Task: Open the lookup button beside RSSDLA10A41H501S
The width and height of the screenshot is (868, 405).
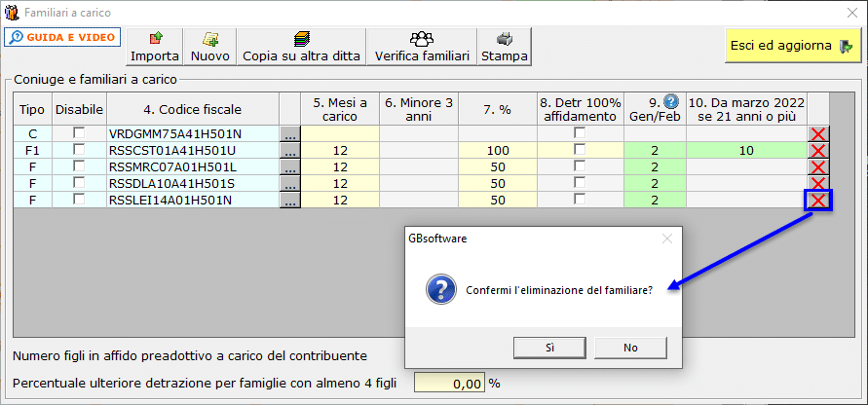Action: [x=290, y=184]
